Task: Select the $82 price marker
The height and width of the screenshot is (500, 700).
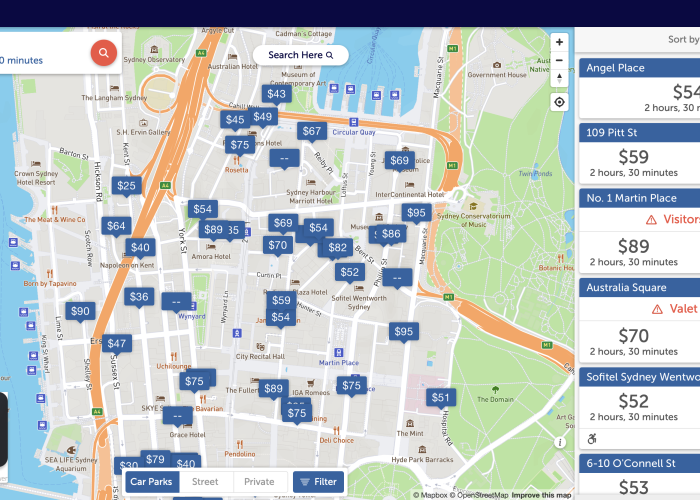Action: (338, 248)
